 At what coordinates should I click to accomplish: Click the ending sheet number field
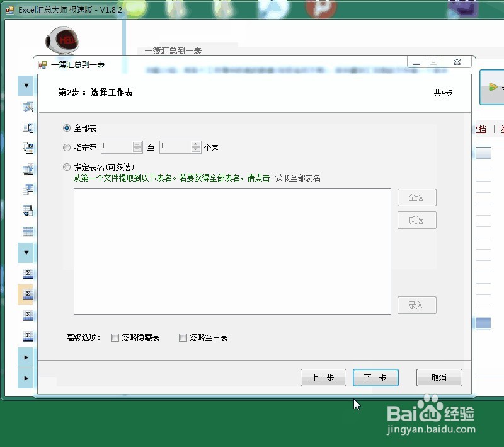point(176,147)
